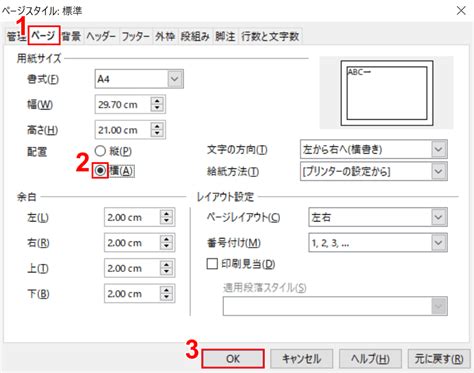Increase the 下 bottom margin with up arrow

pyautogui.click(x=166, y=289)
